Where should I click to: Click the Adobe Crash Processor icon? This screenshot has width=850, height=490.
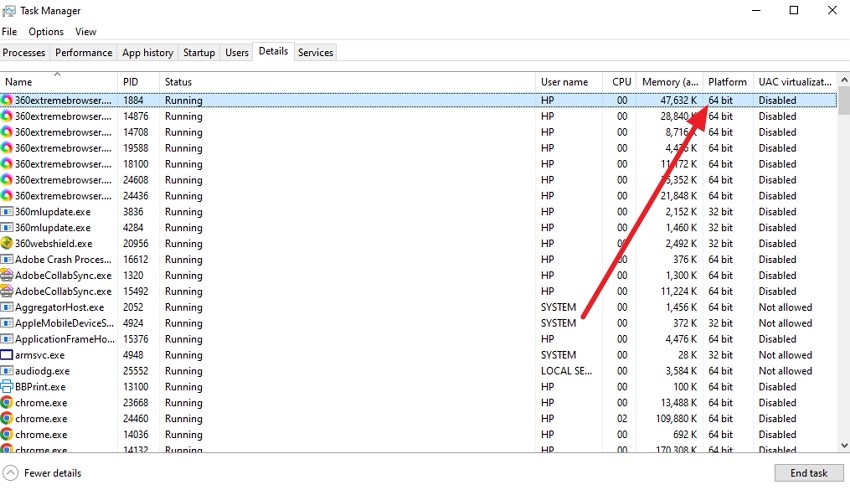(7, 259)
